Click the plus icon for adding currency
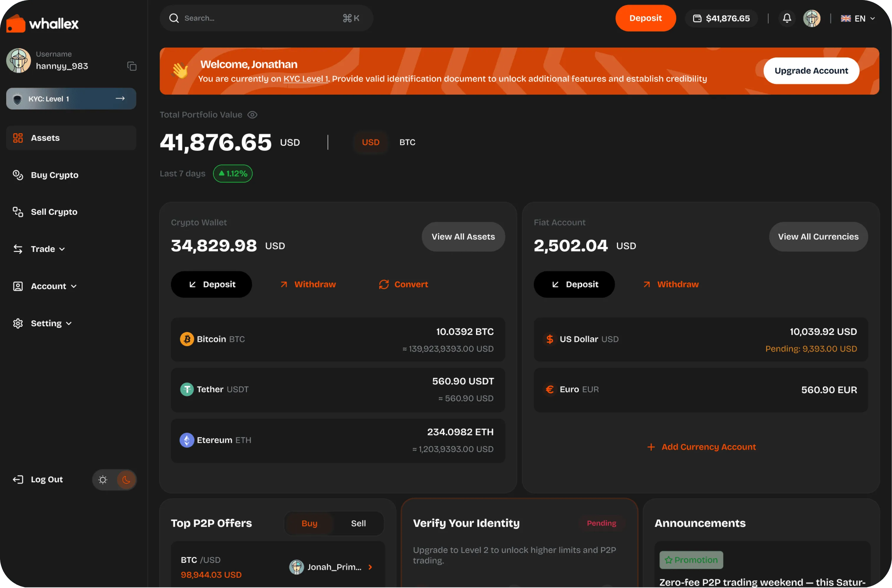 (651, 447)
